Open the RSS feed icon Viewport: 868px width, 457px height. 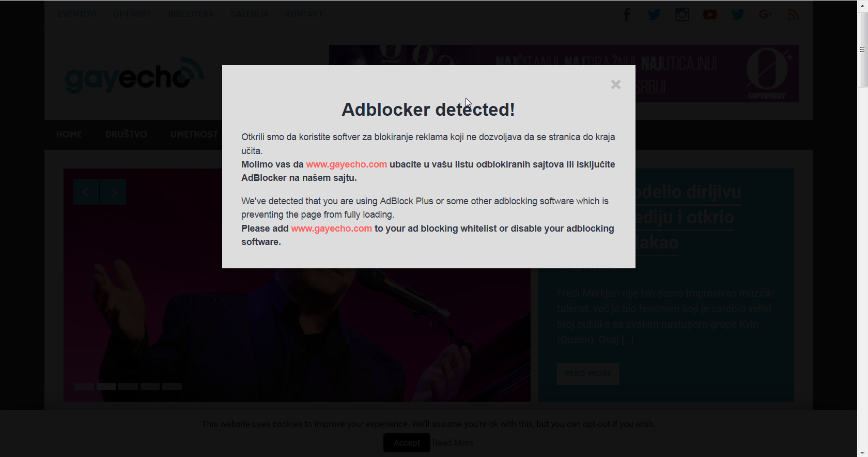point(794,14)
